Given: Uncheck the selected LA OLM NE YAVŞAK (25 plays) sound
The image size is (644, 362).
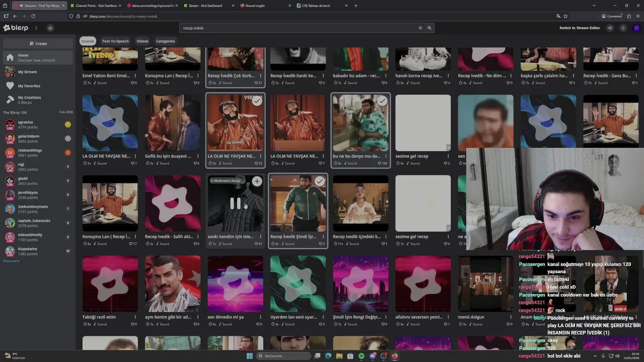Looking at the screenshot, I should (257, 101).
